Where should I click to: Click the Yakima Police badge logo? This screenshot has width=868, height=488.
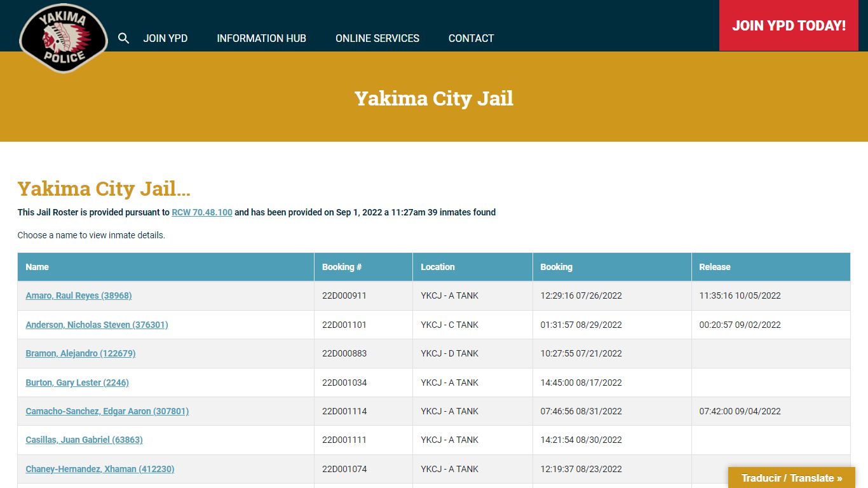coord(64,38)
